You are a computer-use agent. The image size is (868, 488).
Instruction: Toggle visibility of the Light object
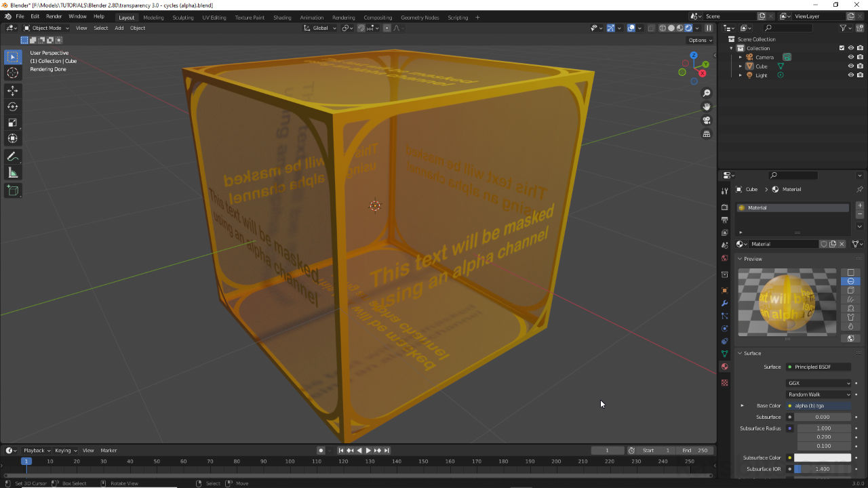[850, 75]
